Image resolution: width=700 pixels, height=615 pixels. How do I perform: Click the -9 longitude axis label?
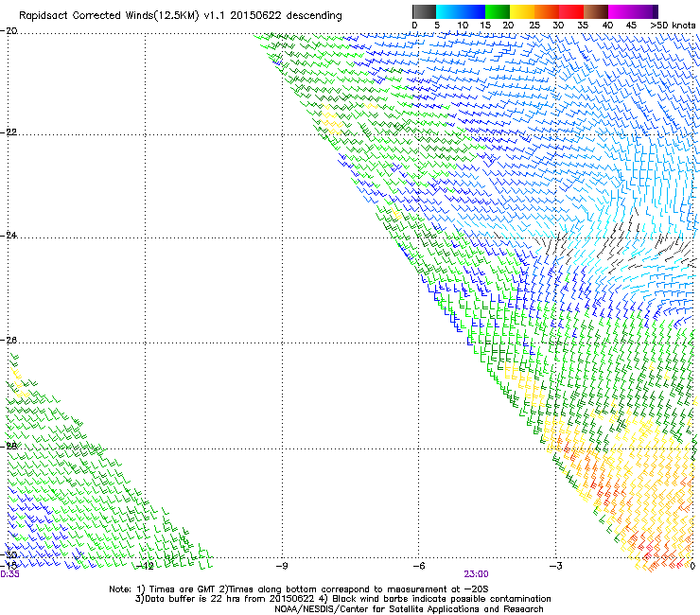click(x=281, y=567)
